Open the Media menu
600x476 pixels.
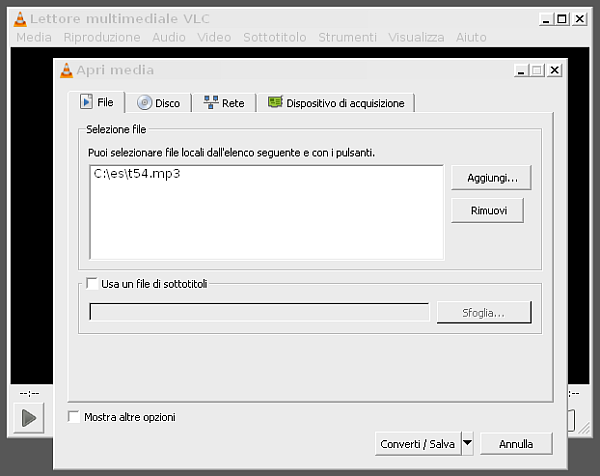(34, 37)
